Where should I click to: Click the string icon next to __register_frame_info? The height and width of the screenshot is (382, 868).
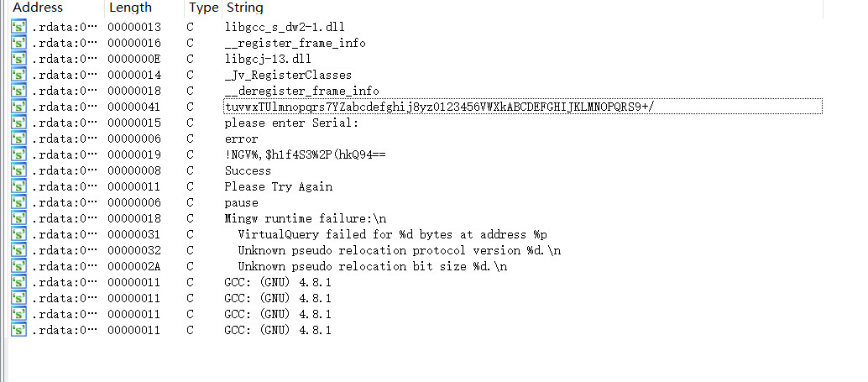click(18, 43)
